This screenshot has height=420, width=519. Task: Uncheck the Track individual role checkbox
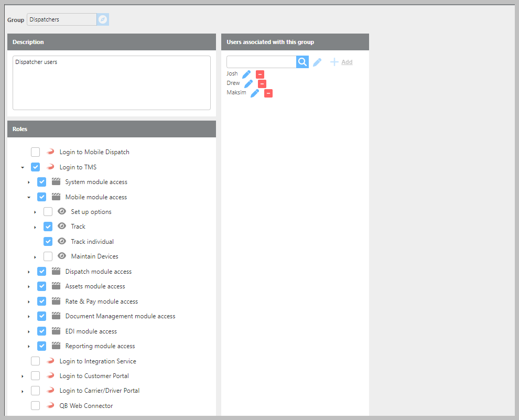48,242
